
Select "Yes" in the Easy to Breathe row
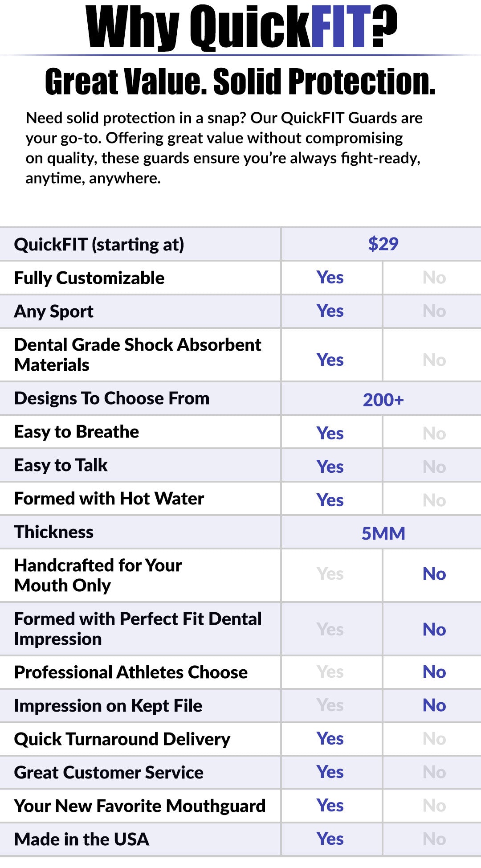coord(330,433)
